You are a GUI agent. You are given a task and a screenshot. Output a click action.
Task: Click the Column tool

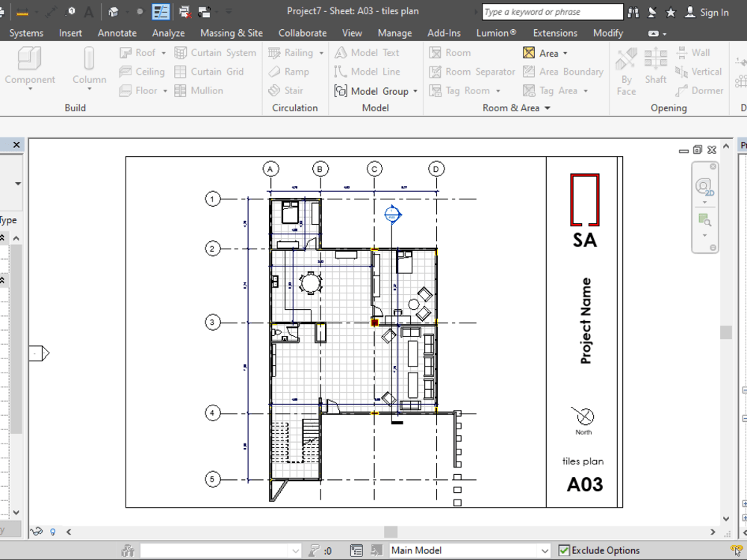point(89,68)
